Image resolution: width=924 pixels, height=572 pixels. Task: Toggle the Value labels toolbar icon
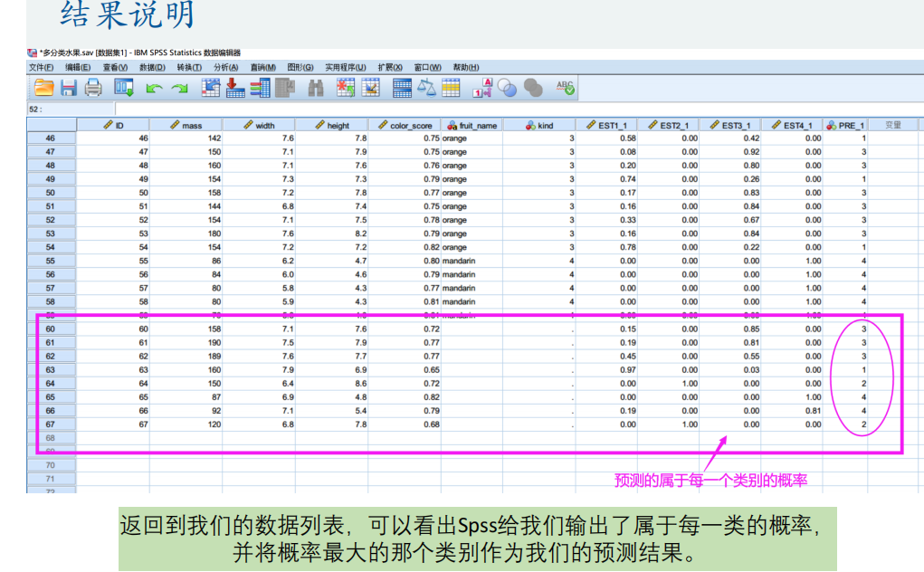tap(482, 88)
